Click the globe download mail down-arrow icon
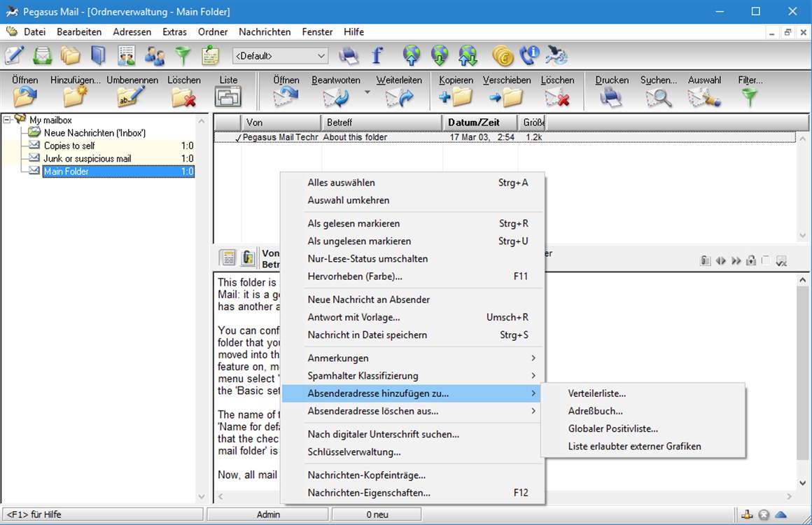 (440, 55)
